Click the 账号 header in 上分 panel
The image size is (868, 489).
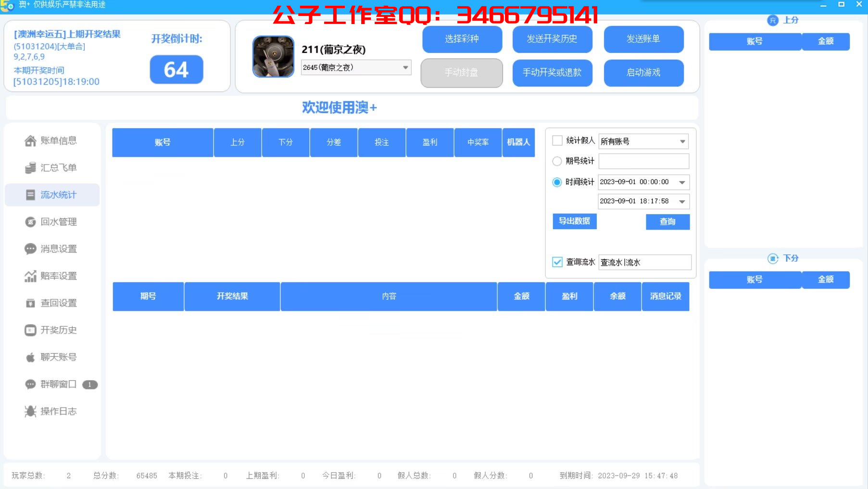click(755, 41)
